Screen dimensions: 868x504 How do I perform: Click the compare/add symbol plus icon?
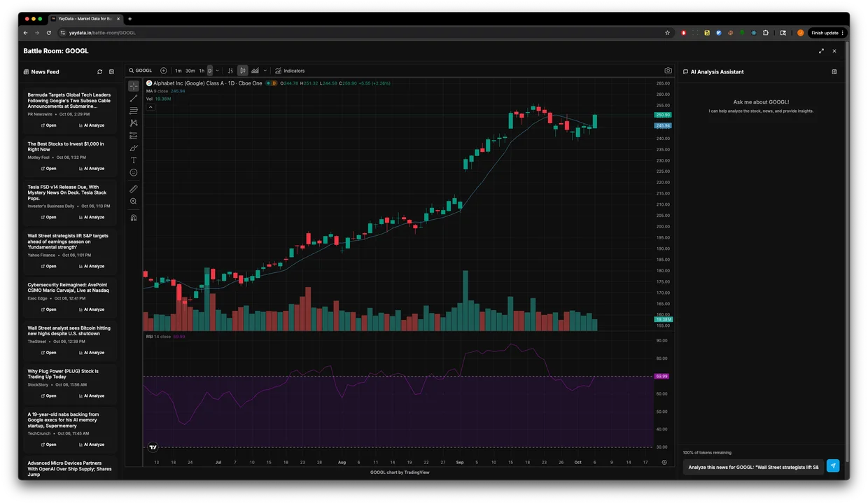163,71
